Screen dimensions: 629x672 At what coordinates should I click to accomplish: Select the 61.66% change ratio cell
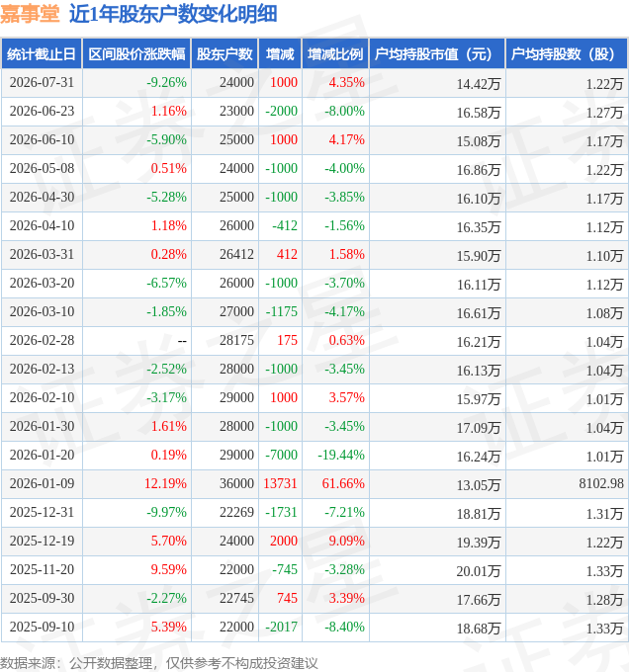click(343, 483)
